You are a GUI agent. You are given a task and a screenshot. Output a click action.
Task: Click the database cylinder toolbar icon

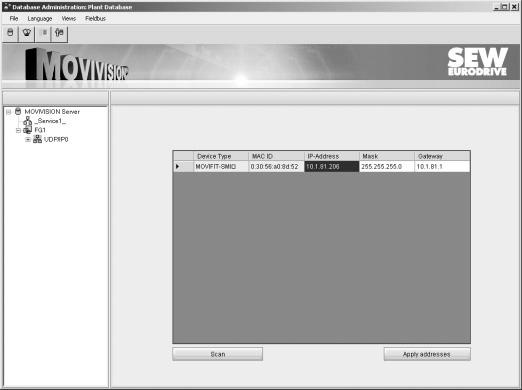click(10, 33)
